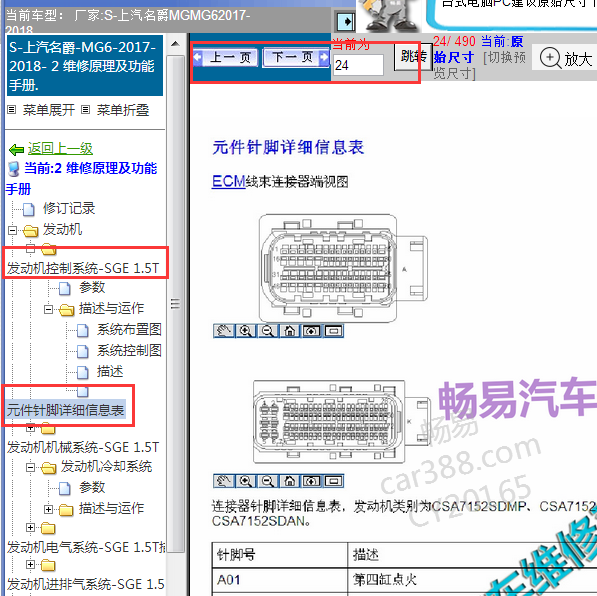
Task: Reset view with home icon under second connector
Action: [290, 481]
